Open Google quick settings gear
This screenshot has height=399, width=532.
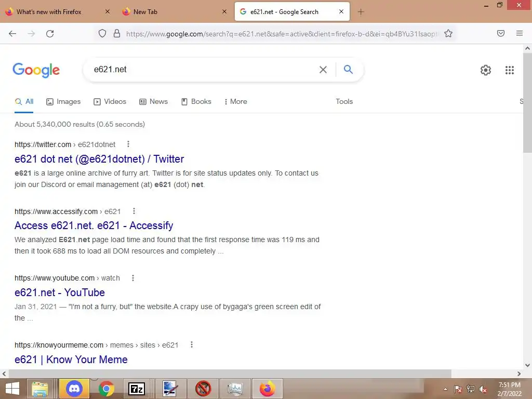point(486,70)
